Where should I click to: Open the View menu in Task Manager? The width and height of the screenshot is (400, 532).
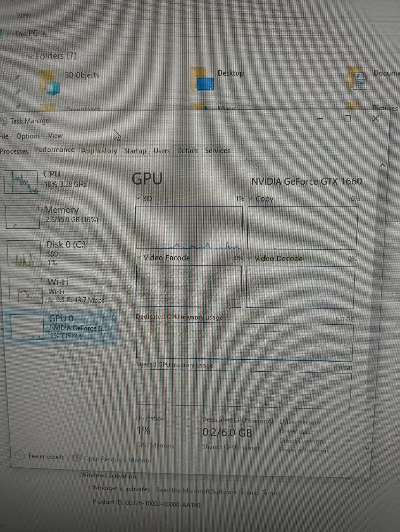55,136
